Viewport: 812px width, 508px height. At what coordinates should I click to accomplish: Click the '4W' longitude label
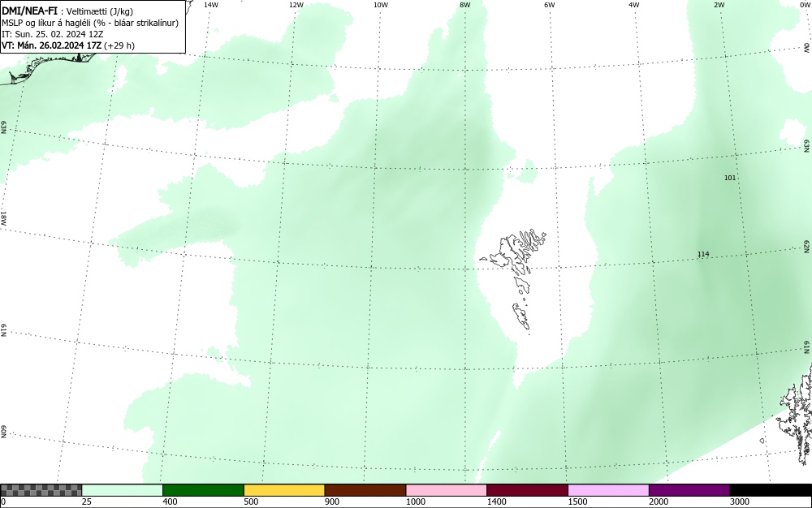[x=634, y=5]
